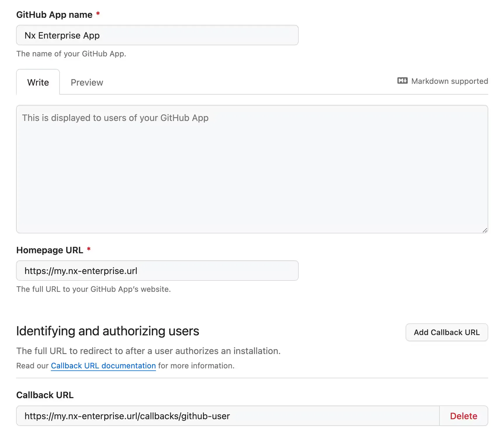
Task: Click the Markdown supported text
Action: [449, 81]
